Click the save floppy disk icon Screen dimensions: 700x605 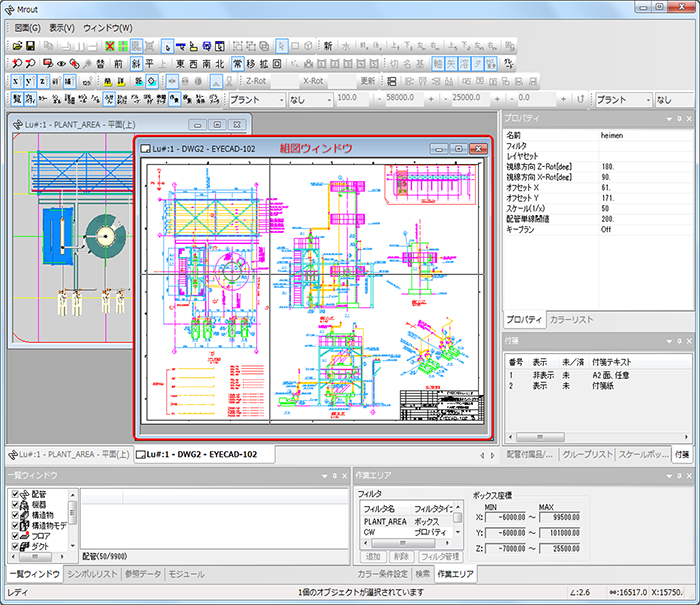click(x=30, y=46)
